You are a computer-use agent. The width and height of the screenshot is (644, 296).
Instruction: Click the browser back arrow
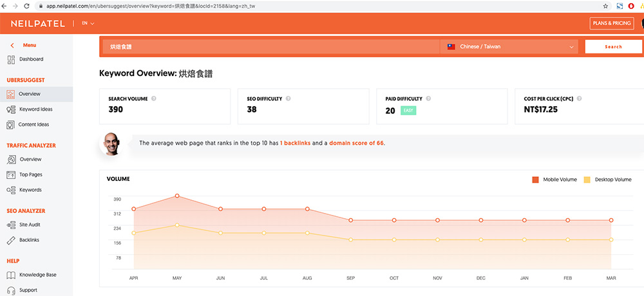(x=4, y=6)
